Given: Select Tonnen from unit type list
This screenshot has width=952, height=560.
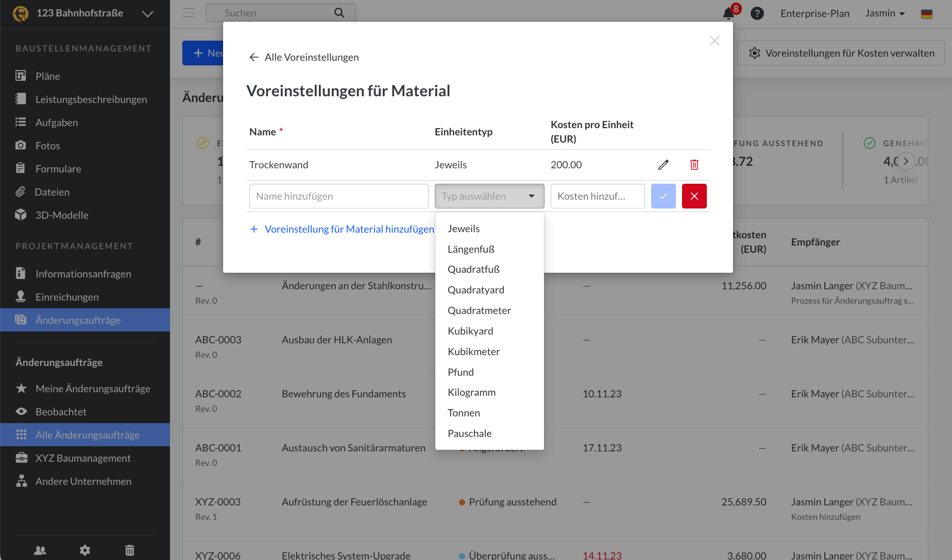Looking at the screenshot, I should pyautogui.click(x=489, y=413).
